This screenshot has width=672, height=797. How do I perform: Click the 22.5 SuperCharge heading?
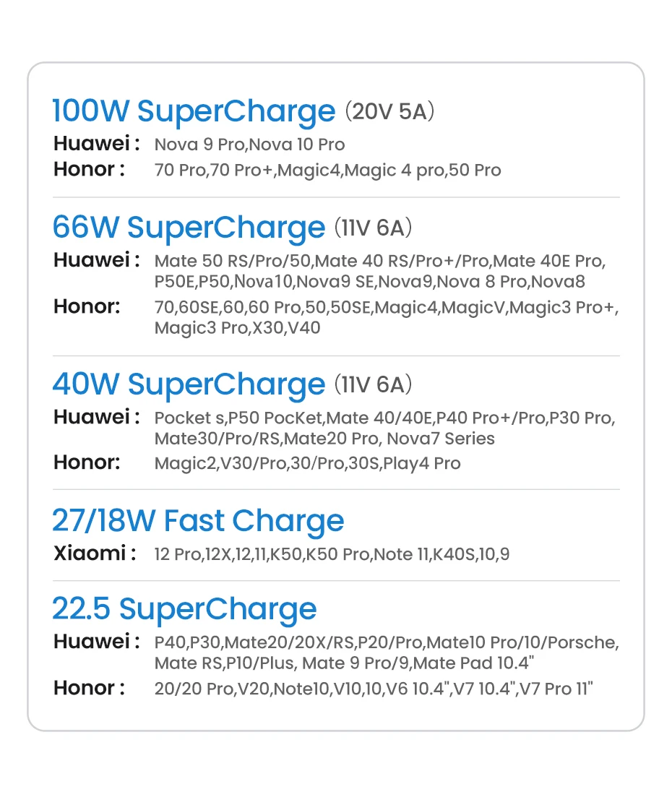[x=184, y=608]
